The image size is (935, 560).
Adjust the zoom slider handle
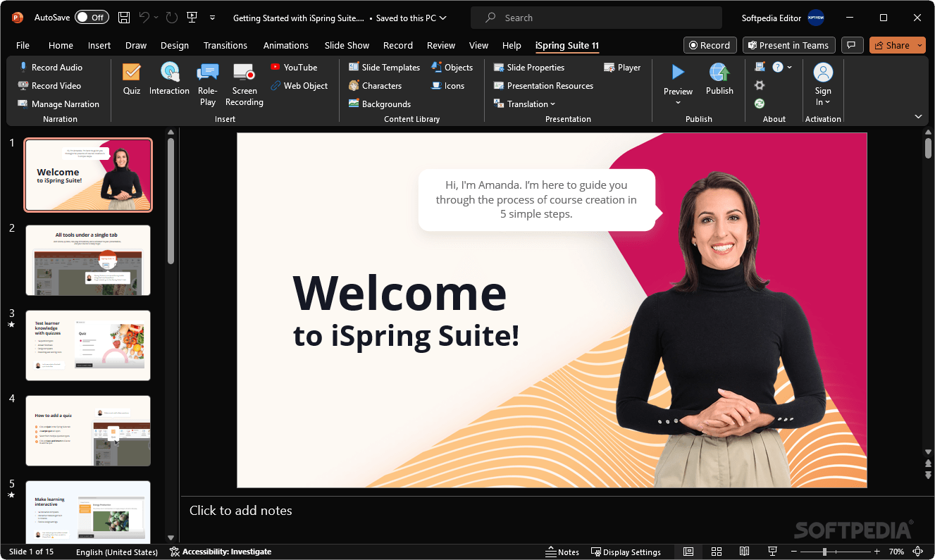pos(824,552)
